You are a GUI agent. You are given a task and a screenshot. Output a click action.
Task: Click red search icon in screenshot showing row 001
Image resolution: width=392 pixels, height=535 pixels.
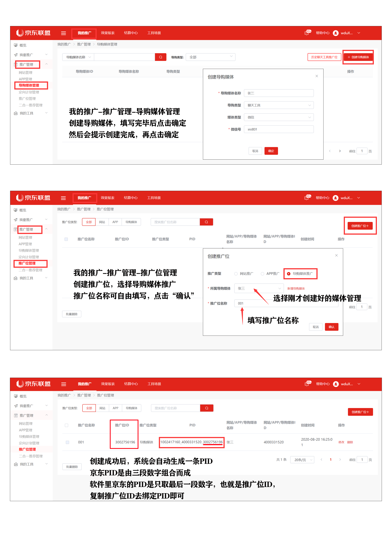pyautogui.click(x=207, y=408)
